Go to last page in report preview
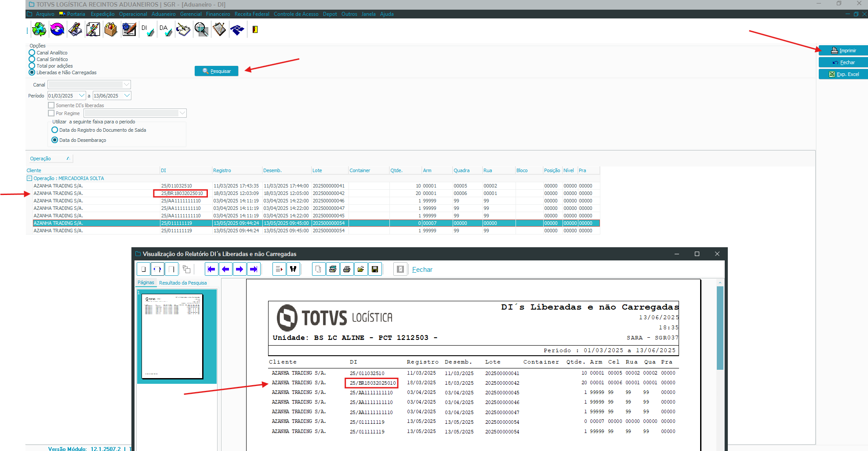 click(x=254, y=269)
